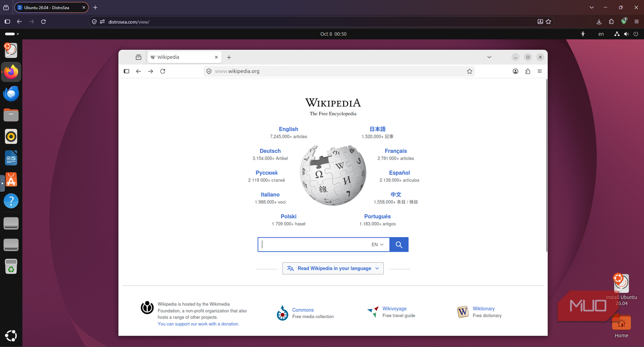This screenshot has width=644, height=347.
Task: Open the inner Firefox account icon
Action: (516, 71)
